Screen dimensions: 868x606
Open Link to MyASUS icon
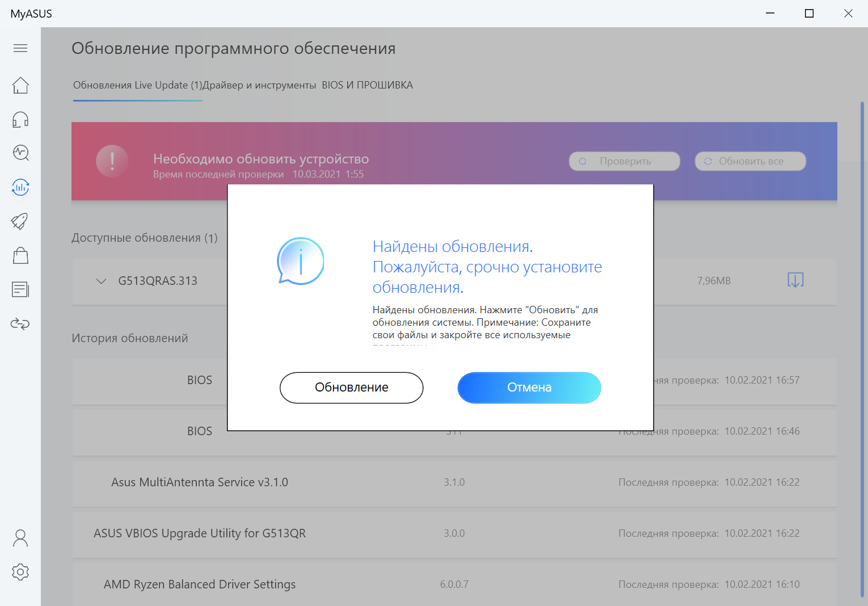coord(20,324)
